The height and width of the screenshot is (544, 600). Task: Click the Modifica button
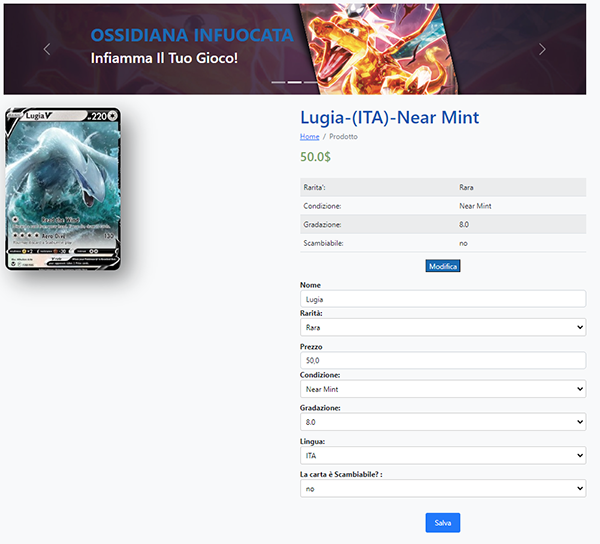[443, 266]
